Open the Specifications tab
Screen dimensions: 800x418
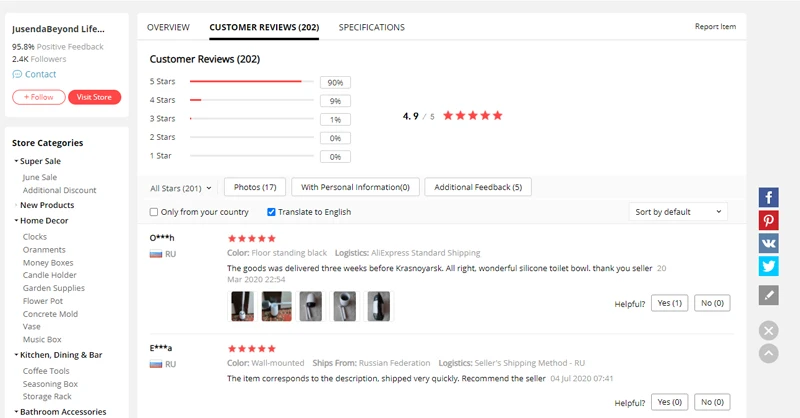pyautogui.click(x=371, y=27)
